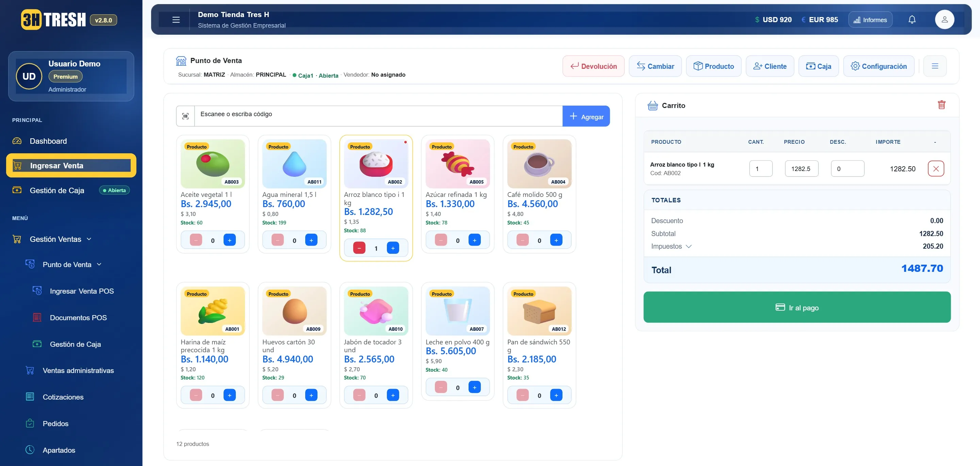The width and height of the screenshot is (980, 466).
Task: Click the Devolución button
Action: (593, 66)
